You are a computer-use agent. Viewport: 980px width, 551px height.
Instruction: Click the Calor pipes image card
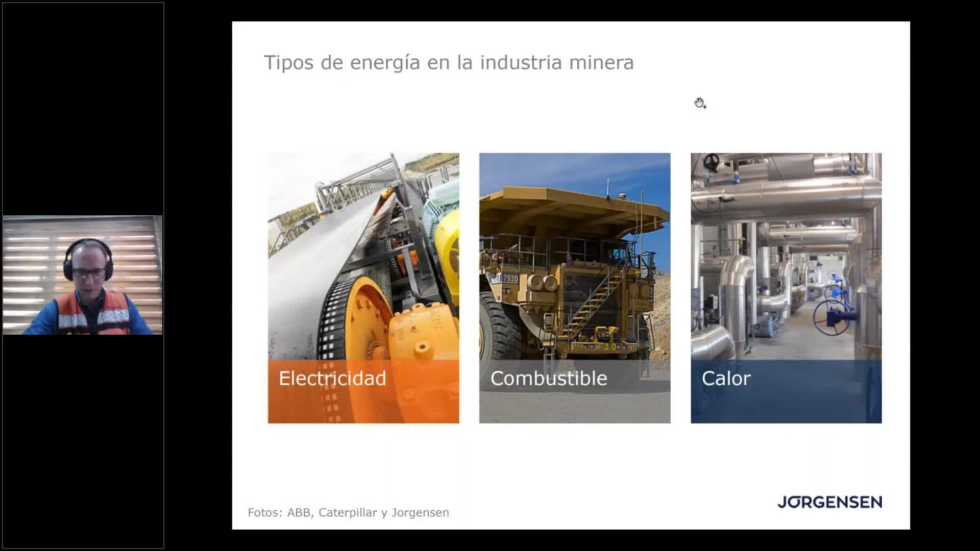point(786,288)
